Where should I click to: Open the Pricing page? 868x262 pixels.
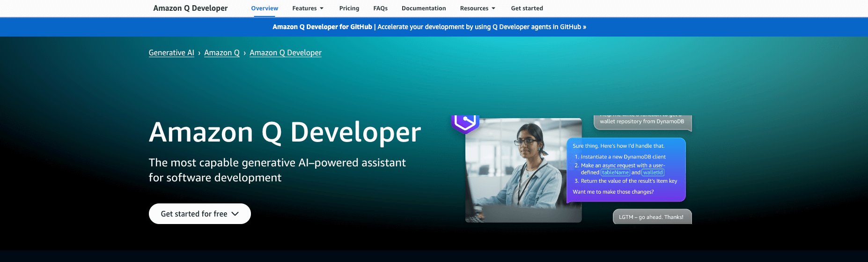pos(349,8)
